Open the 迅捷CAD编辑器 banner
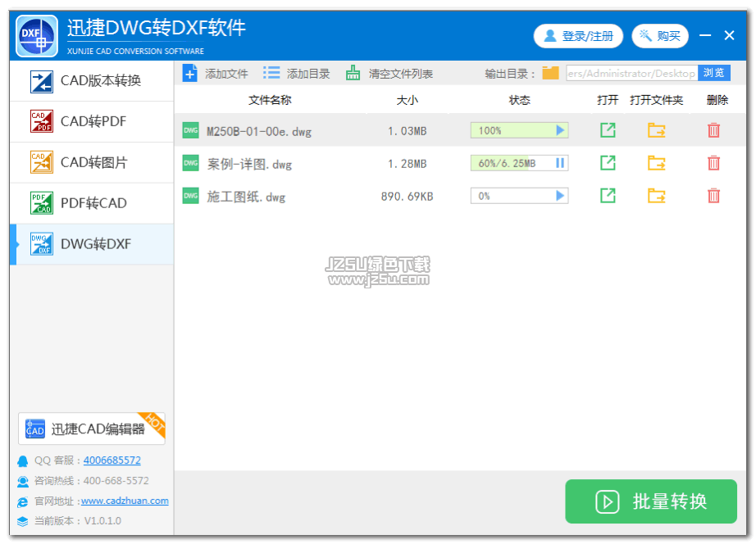This screenshot has height=544, width=756. pos(92,428)
